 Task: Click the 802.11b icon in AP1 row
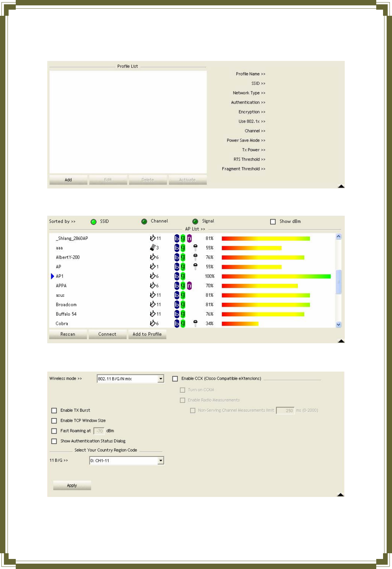click(177, 276)
